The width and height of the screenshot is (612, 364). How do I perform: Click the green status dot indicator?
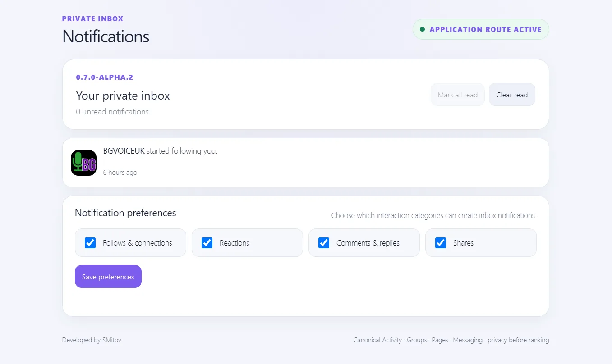[x=423, y=29]
